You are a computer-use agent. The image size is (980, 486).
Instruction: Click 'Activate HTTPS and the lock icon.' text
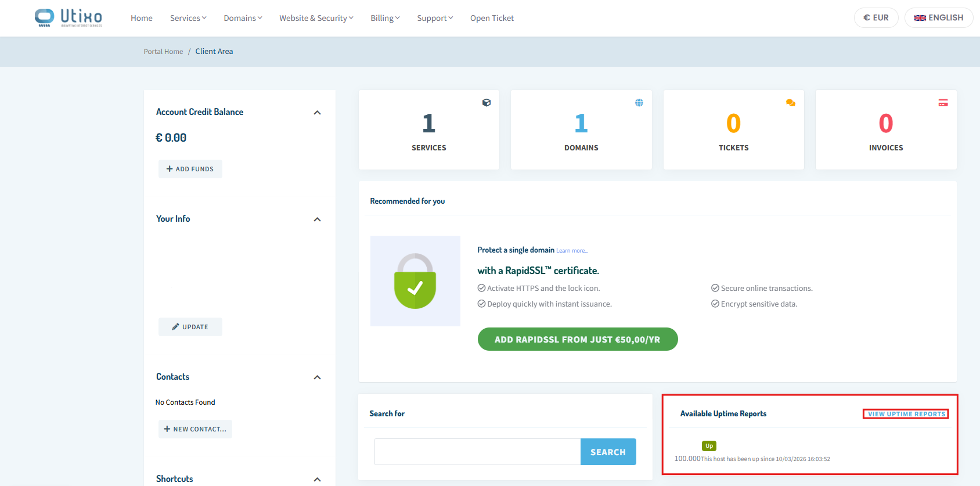[543, 288]
